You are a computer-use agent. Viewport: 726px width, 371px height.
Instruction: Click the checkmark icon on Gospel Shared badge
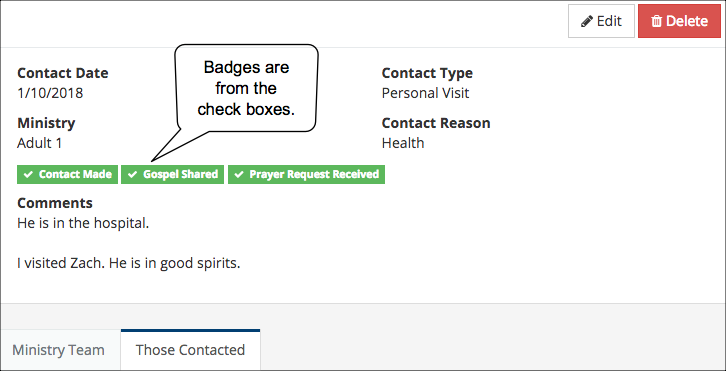(133, 175)
